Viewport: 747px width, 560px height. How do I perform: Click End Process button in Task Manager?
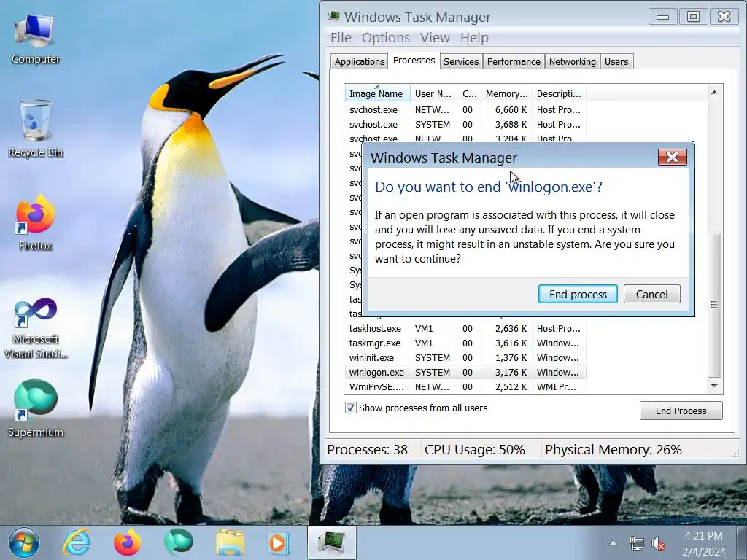[x=681, y=411]
